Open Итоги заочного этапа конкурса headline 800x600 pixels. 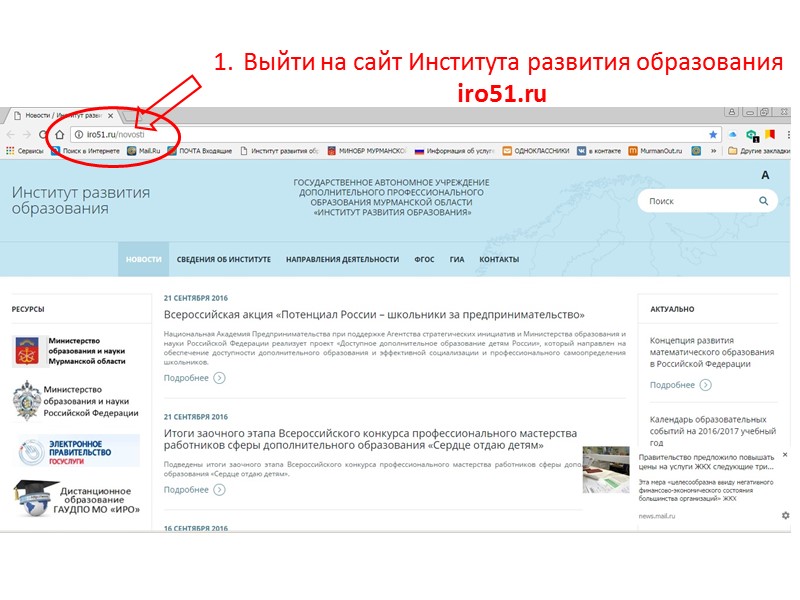[x=370, y=439]
